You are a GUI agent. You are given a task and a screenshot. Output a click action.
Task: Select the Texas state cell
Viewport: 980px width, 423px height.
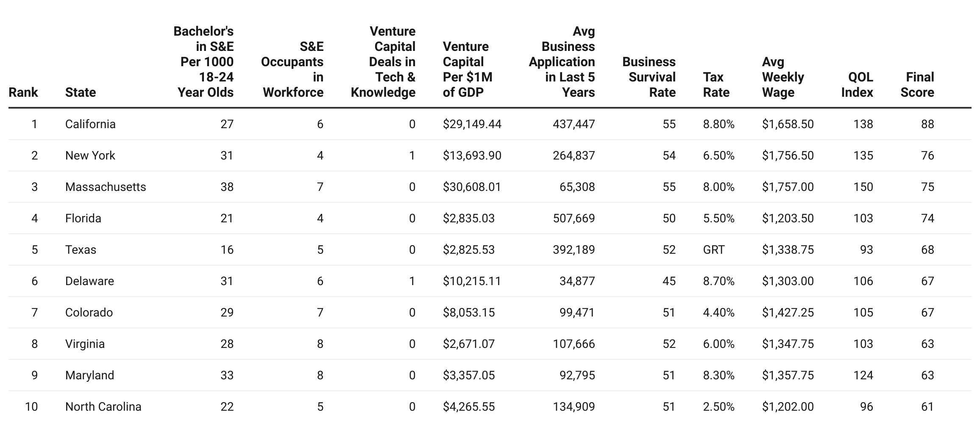pos(81,249)
